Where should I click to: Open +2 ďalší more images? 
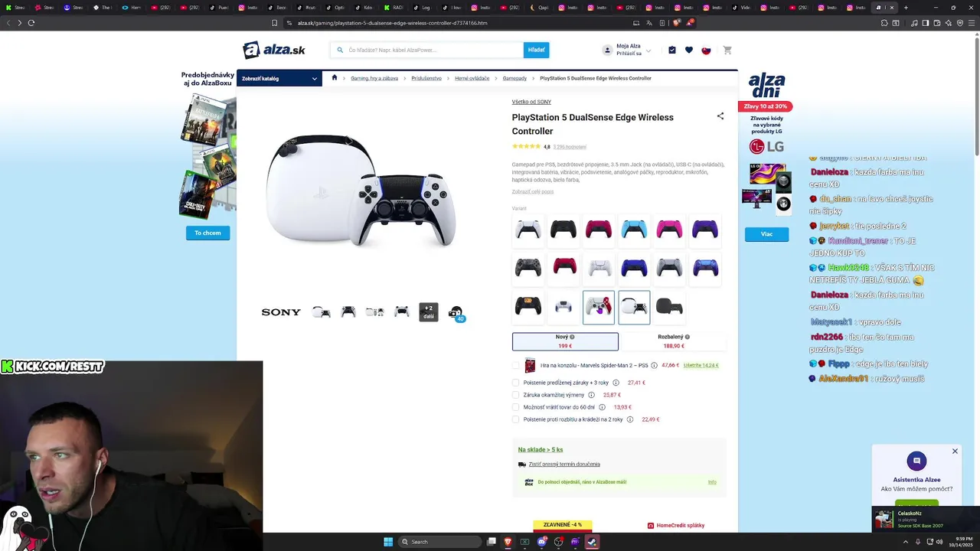point(429,312)
